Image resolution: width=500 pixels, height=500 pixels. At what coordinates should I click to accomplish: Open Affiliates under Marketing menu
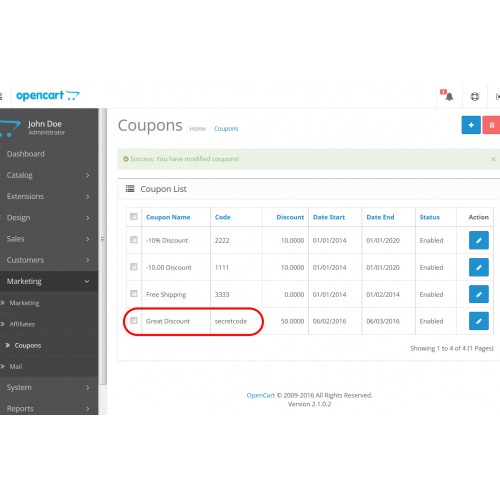pos(49,324)
